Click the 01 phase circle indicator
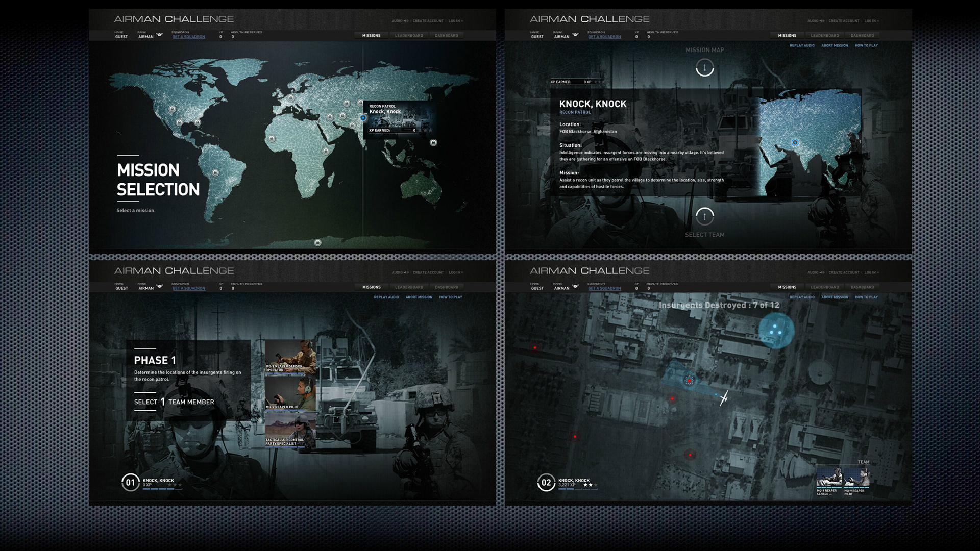980x551 pixels. 130,482
